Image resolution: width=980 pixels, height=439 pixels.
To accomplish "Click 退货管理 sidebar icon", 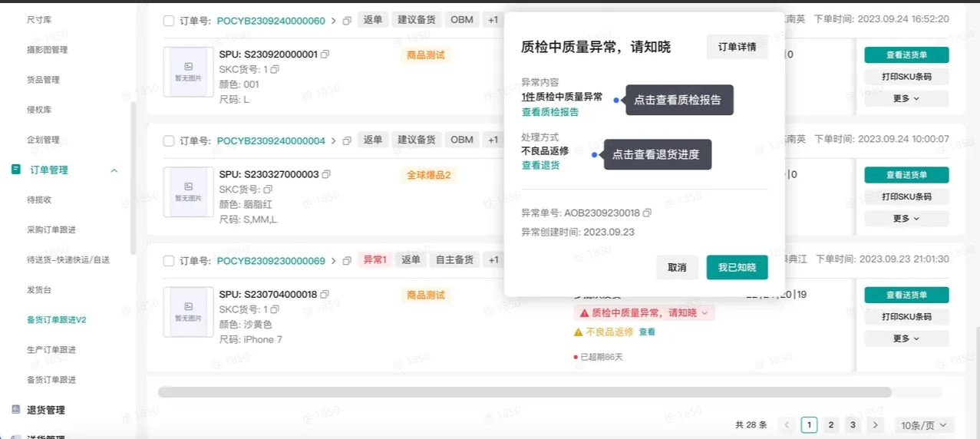I will click(x=15, y=410).
